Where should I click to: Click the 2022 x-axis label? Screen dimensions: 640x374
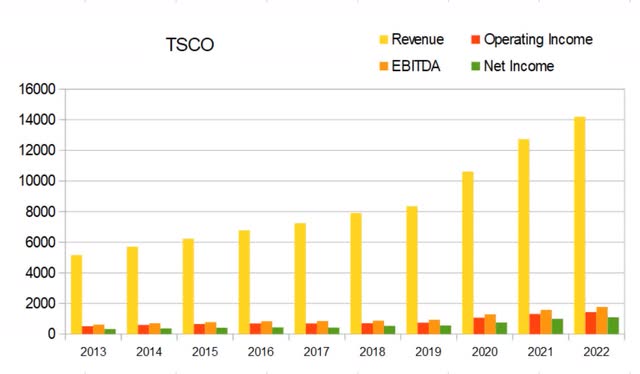tap(596, 352)
